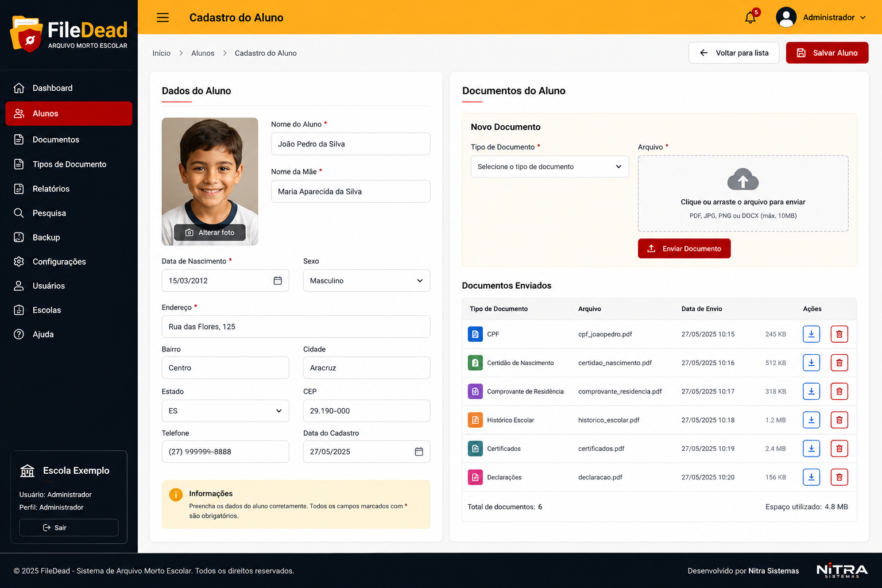Image resolution: width=882 pixels, height=588 pixels.
Task: Toggle the hamburger menu icon
Action: [163, 17]
